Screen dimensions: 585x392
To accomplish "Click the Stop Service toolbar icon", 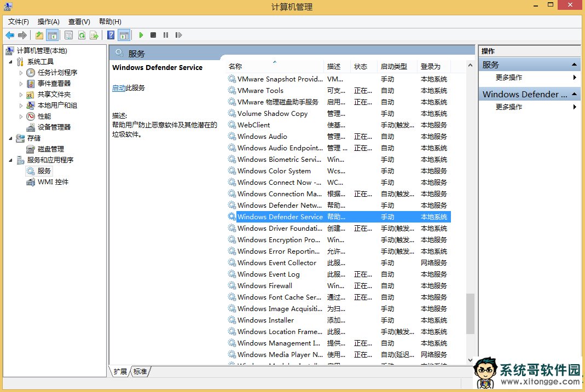I will (153, 35).
